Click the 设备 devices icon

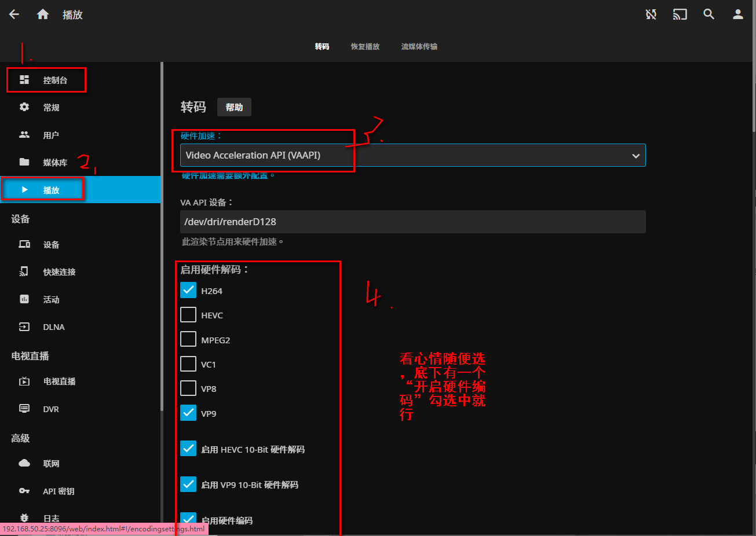point(24,244)
